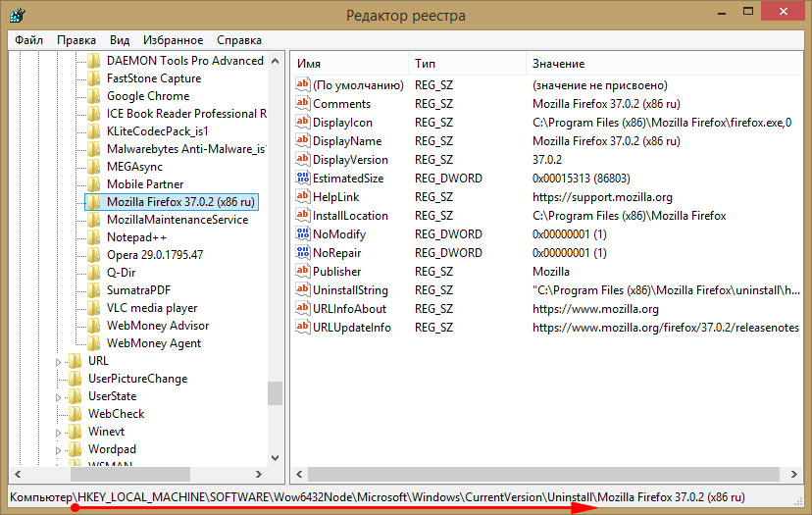Image resolution: width=812 pixels, height=515 pixels.
Task: Click the string icon of URLUpdateInfo value
Action: point(302,327)
